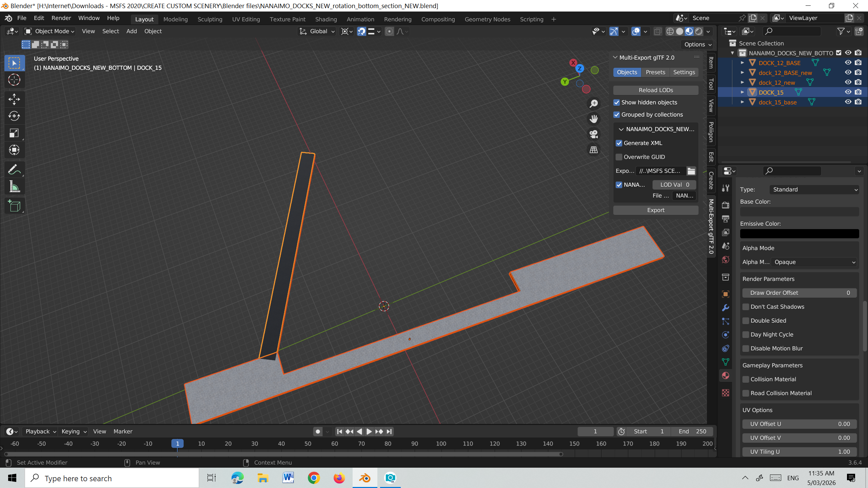Viewport: 868px width, 488px height.
Task: Enable Collision Material checkbox
Action: tap(746, 380)
